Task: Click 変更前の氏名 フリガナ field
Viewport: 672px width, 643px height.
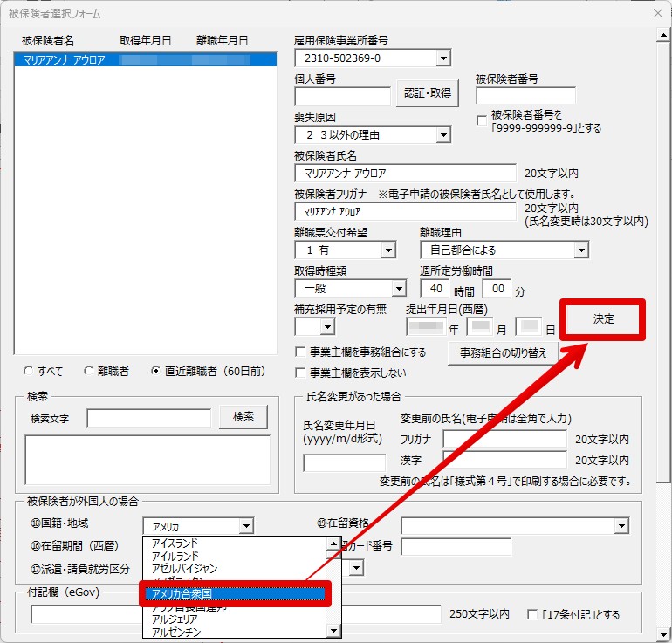Action: pos(504,439)
